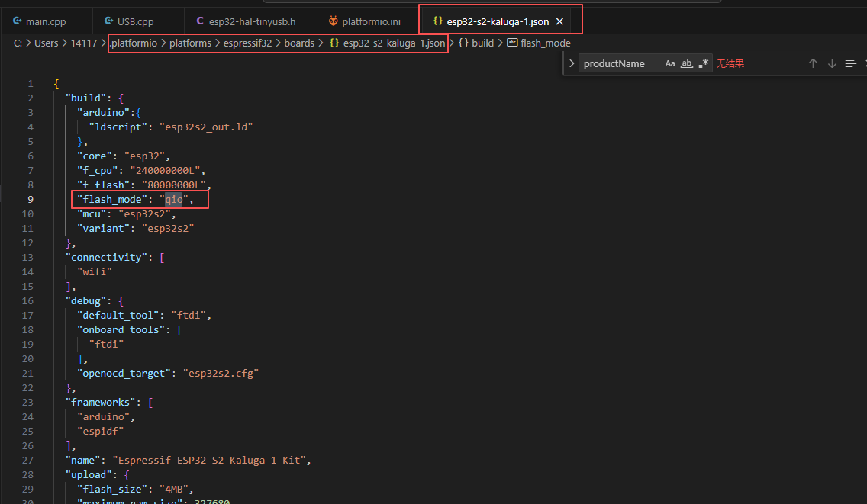
Task: Select the esp32-hal-tinyusb.h tab
Action: click(252, 21)
